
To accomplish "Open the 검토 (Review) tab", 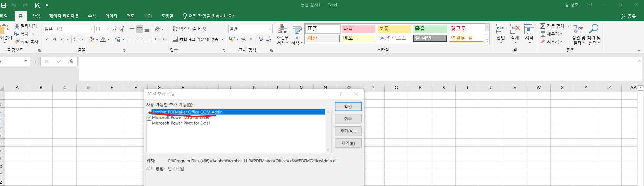I will pos(131,16).
